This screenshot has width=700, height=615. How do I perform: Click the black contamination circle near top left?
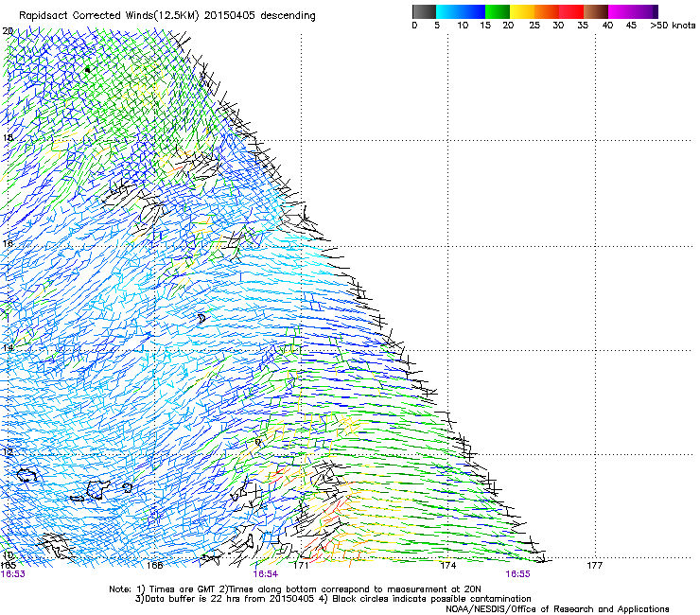[87, 70]
